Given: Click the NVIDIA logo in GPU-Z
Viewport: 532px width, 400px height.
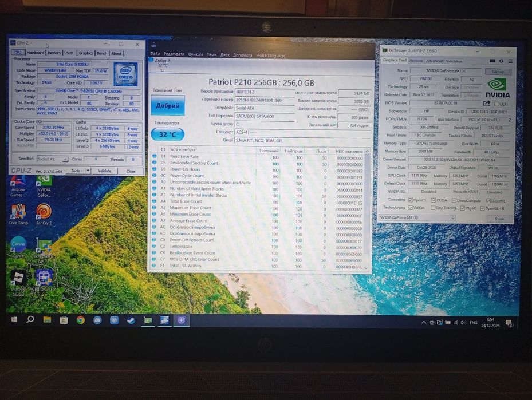Looking at the screenshot, I should [498, 88].
